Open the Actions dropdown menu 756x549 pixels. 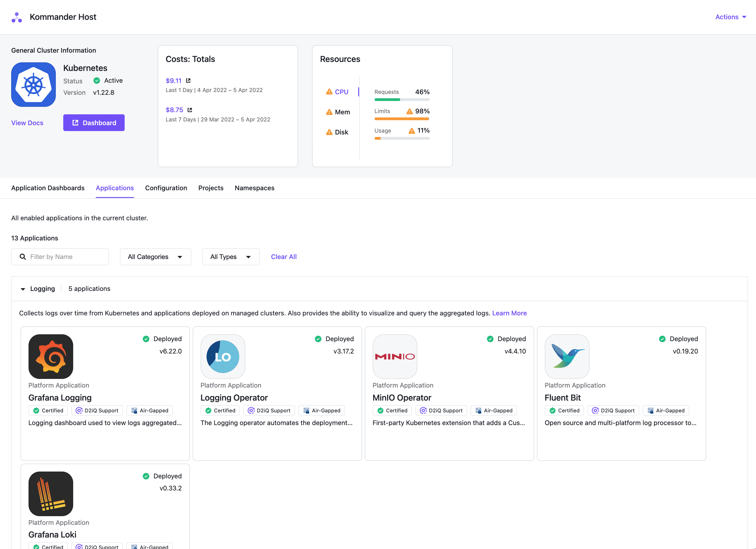[x=731, y=17]
